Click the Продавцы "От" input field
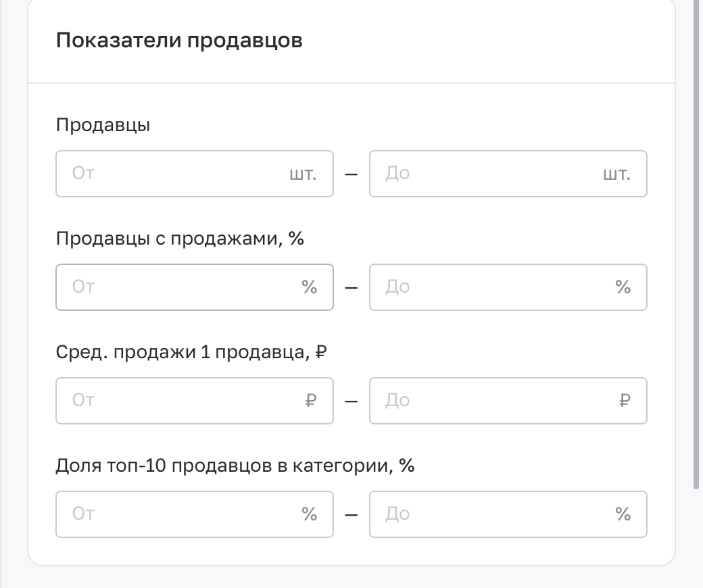Image resolution: width=703 pixels, height=588 pixels. (195, 174)
